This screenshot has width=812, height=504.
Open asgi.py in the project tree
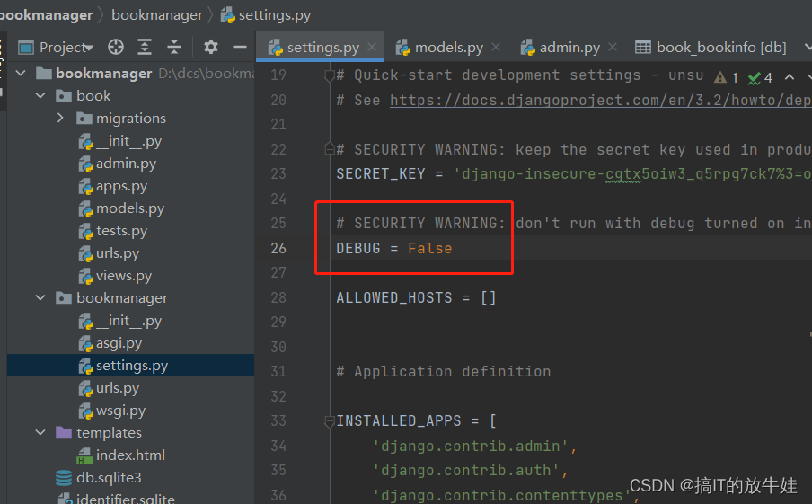(x=110, y=343)
